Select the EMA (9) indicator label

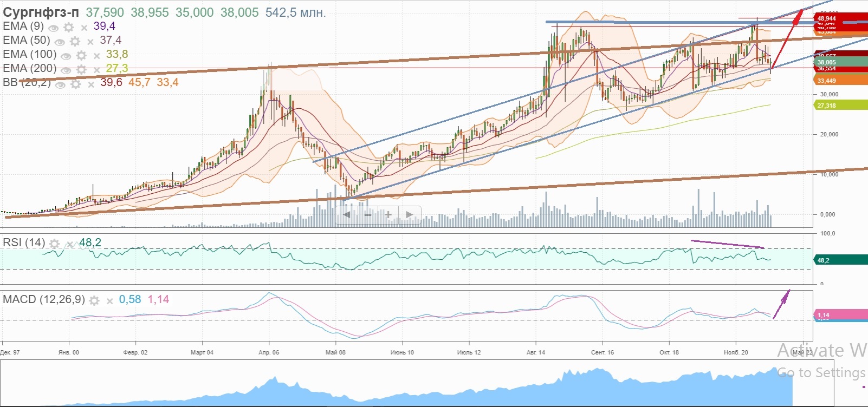pyautogui.click(x=23, y=26)
